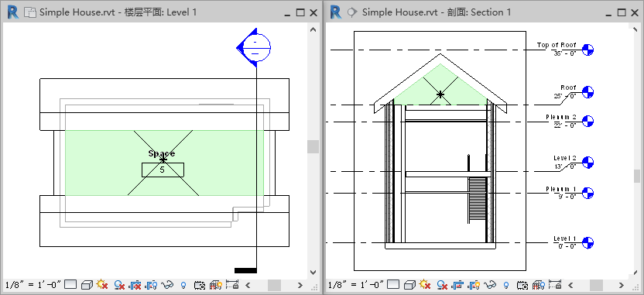Click the 35' - 0" elevation value
This screenshot has height=295, width=644.
click(565, 53)
